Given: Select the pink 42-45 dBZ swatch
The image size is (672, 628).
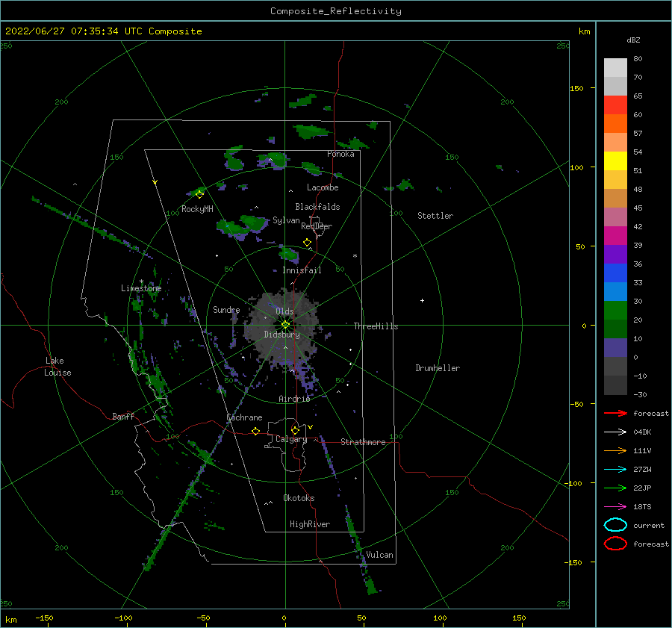Looking at the screenshot, I should (x=615, y=217).
